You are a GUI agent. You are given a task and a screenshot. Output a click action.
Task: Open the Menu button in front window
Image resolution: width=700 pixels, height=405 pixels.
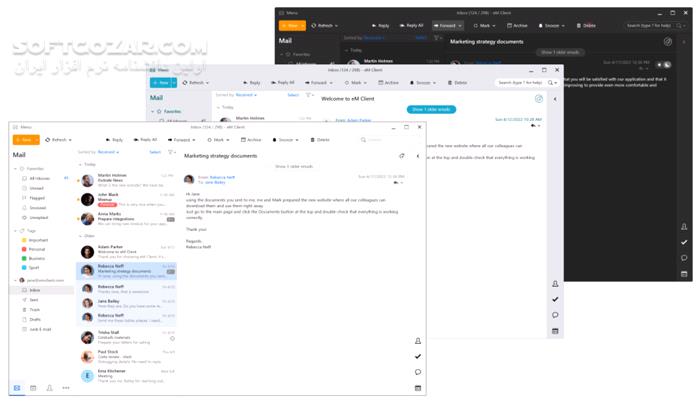click(23, 127)
